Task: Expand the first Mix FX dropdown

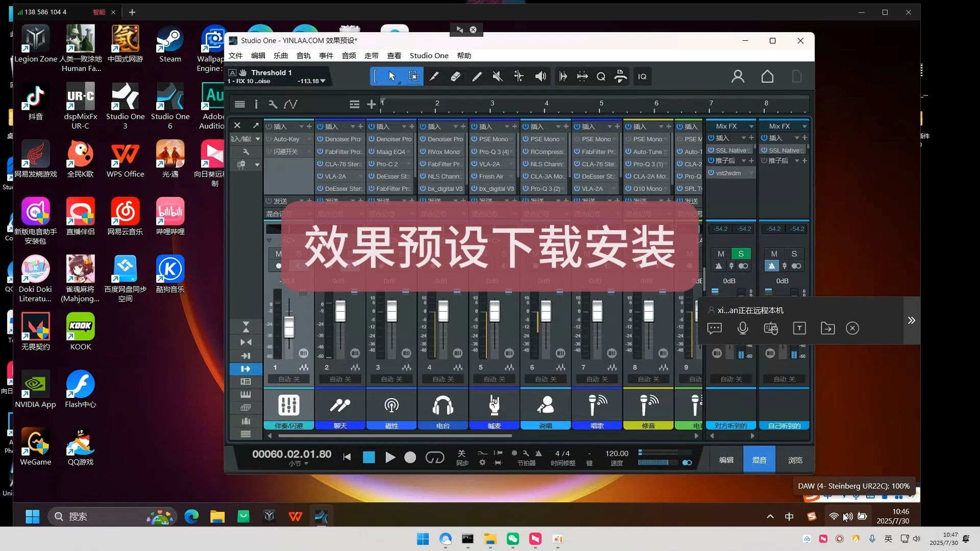Action: (751, 126)
